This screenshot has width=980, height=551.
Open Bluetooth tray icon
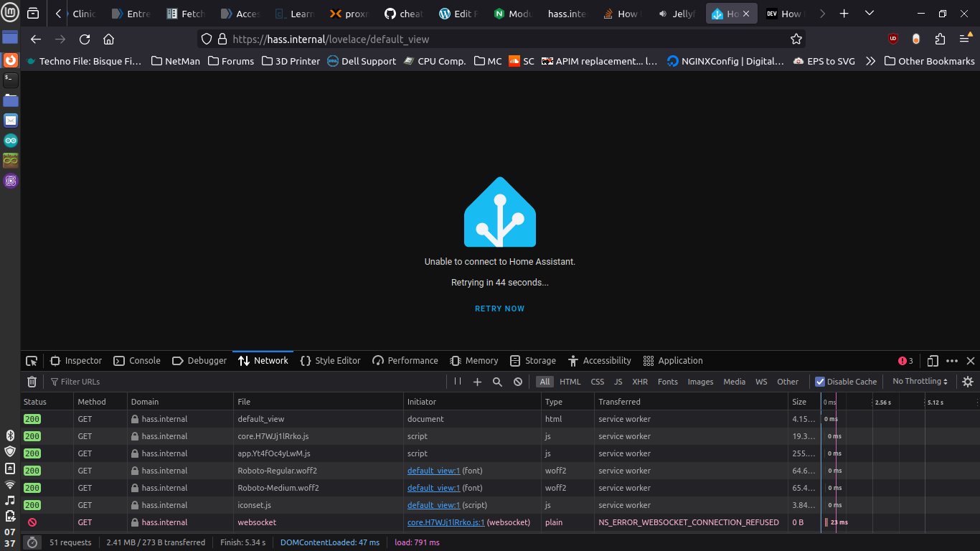click(x=10, y=435)
